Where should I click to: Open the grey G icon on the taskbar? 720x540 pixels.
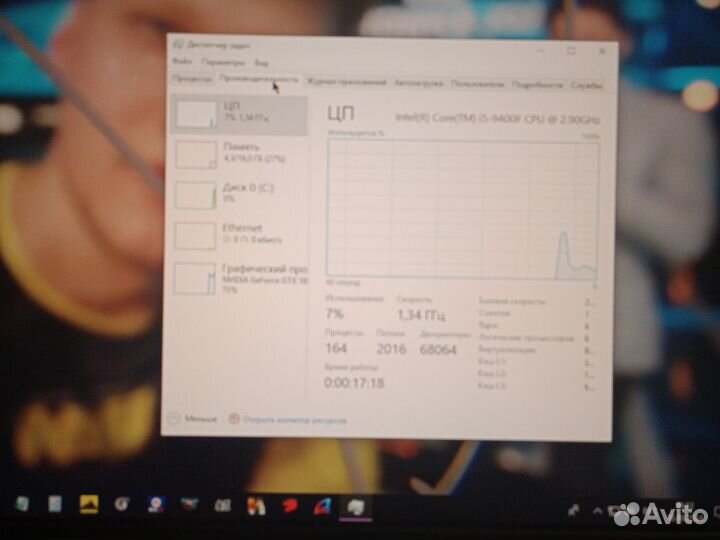(122, 505)
